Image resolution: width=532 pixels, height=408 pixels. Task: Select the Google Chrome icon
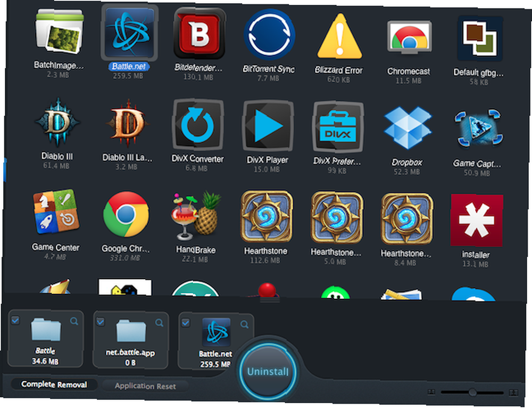(x=126, y=214)
